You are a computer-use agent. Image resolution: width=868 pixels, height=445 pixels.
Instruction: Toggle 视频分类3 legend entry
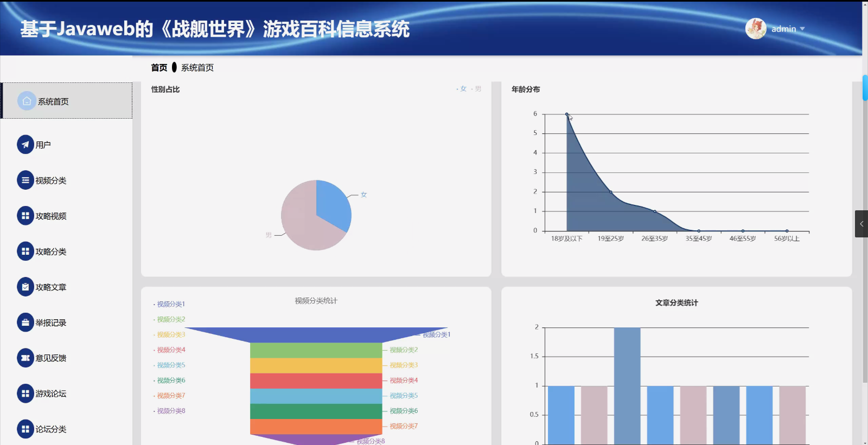170,334
